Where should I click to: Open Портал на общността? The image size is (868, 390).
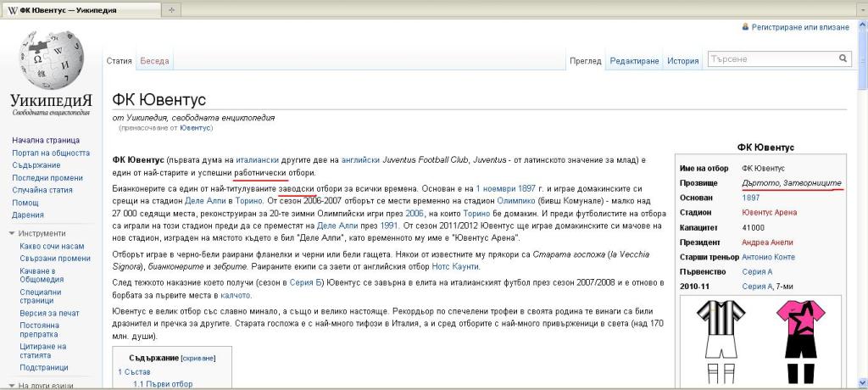[x=51, y=153]
